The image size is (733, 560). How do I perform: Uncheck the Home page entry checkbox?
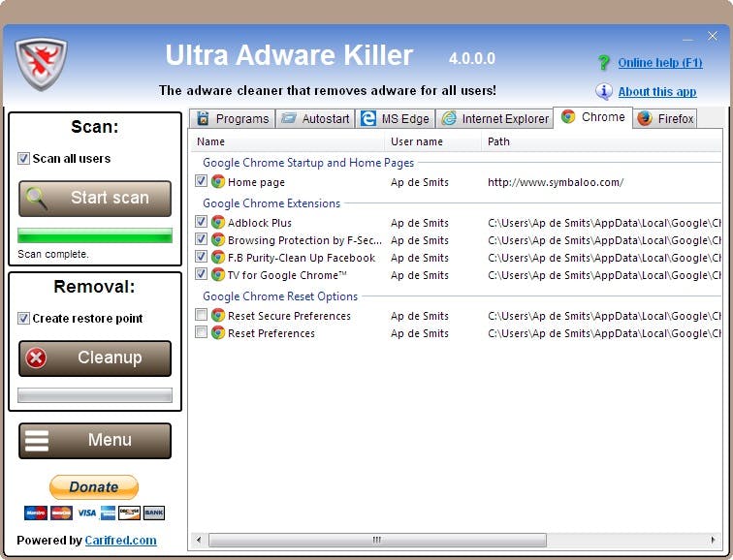[201, 181]
